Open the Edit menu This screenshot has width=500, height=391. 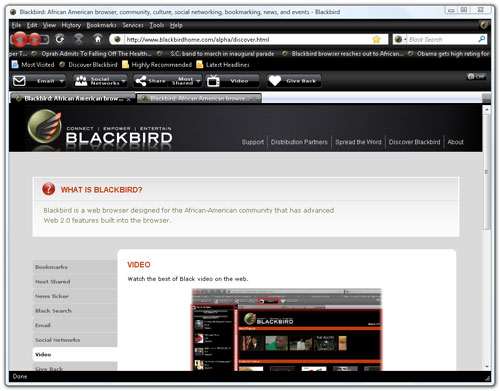point(32,25)
